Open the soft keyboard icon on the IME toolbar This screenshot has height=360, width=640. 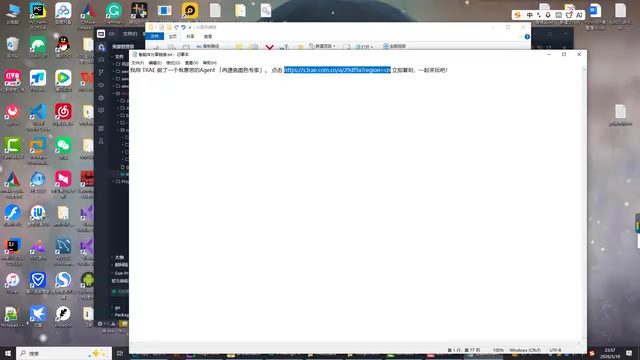point(558,15)
